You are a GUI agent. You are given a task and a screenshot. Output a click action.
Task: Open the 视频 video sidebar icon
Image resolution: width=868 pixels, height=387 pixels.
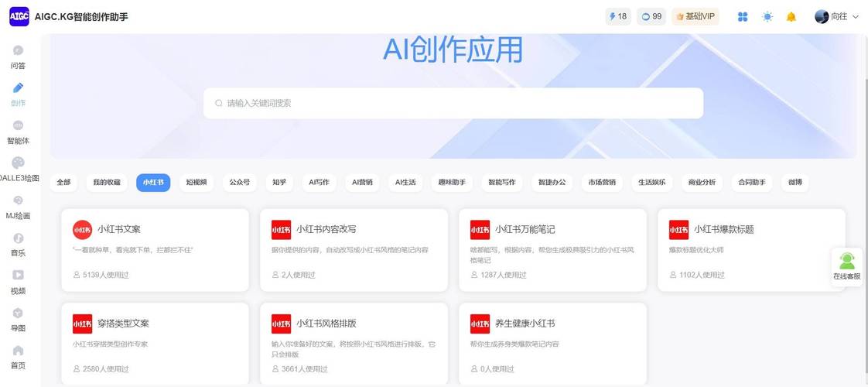click(18, 276)
